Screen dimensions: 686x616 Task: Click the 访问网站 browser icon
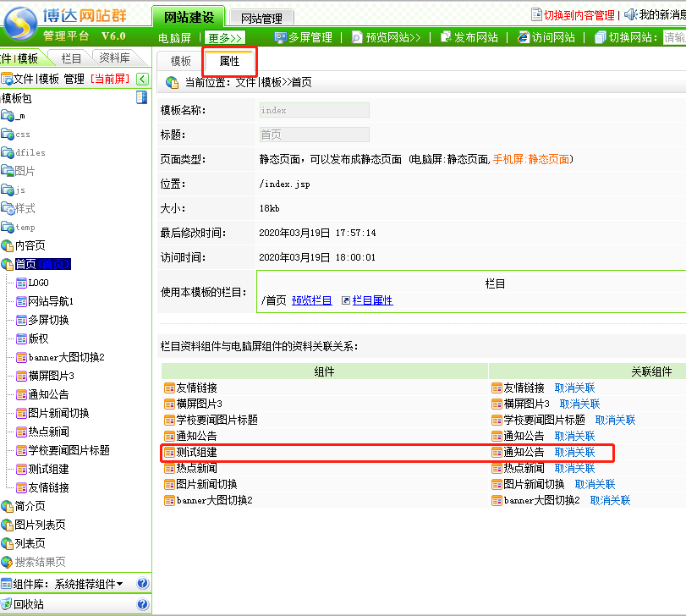524,37
